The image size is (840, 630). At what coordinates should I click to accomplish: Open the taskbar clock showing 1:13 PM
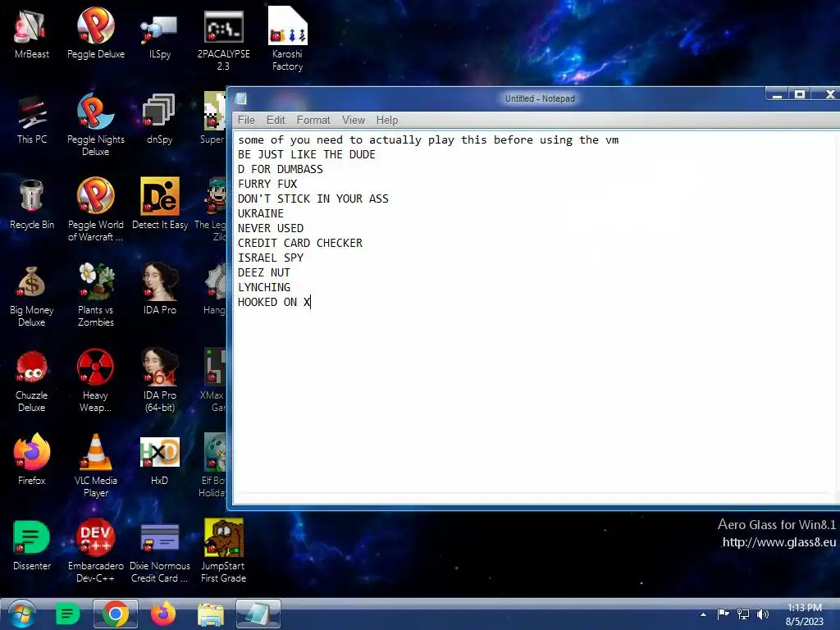[804, 614]
